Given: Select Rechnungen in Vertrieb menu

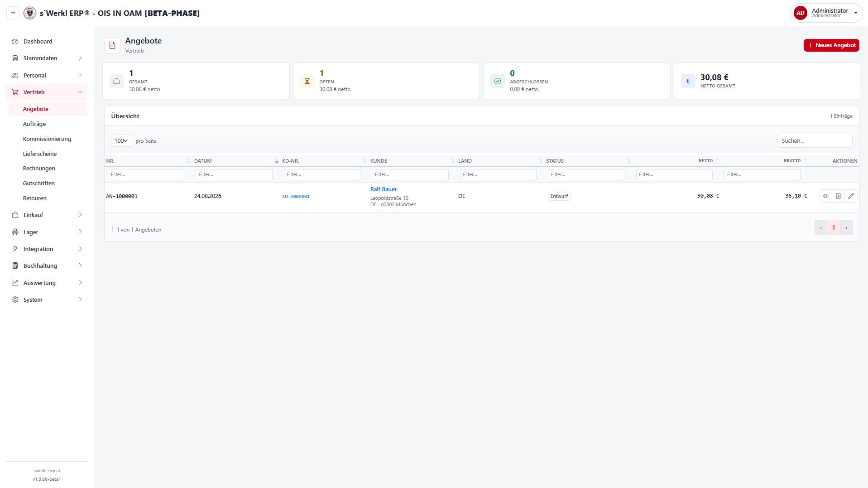Looking at the screenshot, I should [x=39, y=168].
